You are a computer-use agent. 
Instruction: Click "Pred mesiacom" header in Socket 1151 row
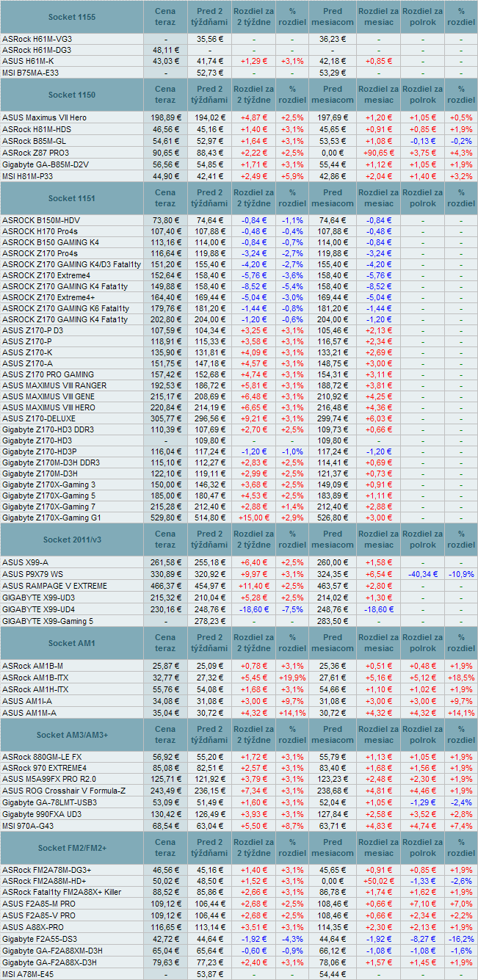coord(333,198)
